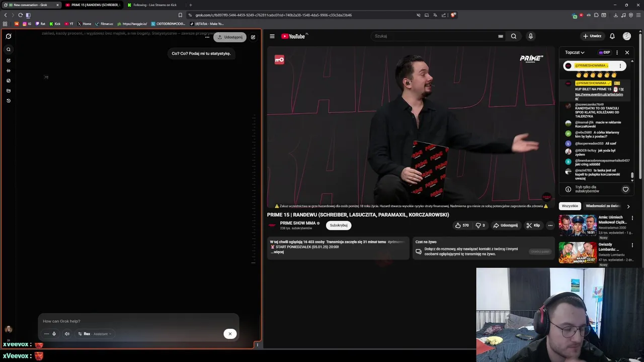This screenshot has height=362, width=644.
Task: Open more video actions three dots
Action: coord(550,225)
